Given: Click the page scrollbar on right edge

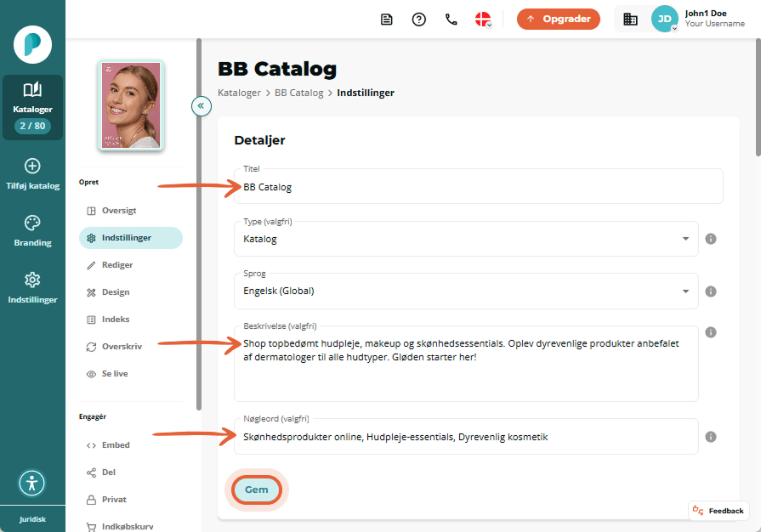Looking at the screenshot, I should coord(758,97).
